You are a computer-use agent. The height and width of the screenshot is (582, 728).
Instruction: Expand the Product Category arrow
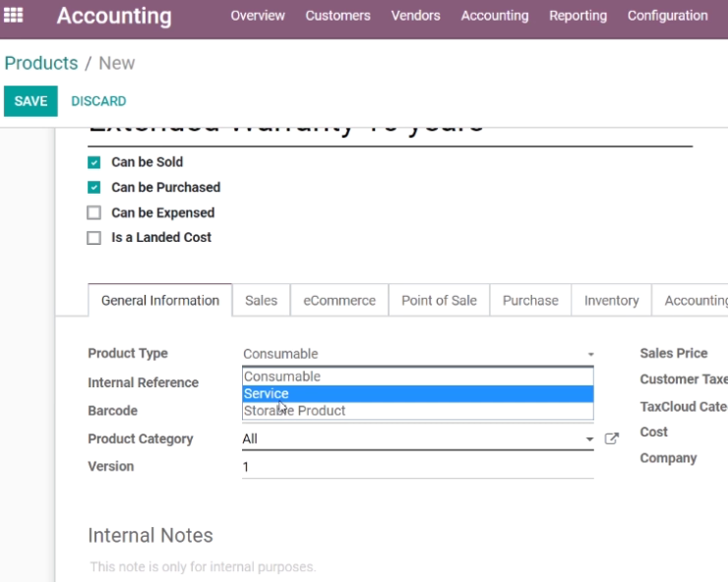pyautogui.click(x=589, y=439)
